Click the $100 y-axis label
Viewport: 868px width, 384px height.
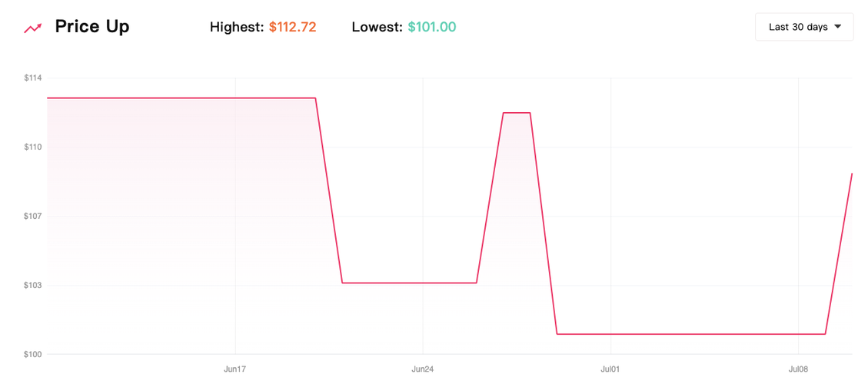pos(32,354)
